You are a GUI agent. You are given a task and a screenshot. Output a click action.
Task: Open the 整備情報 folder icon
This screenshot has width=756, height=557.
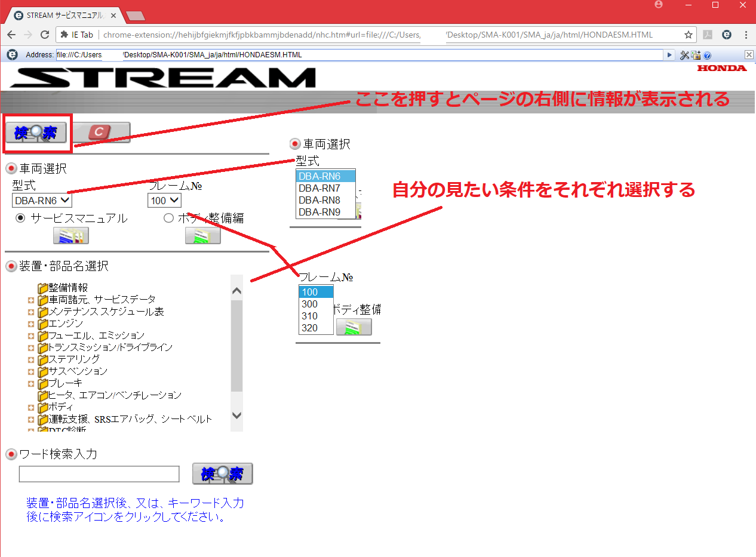click(42, 288)
